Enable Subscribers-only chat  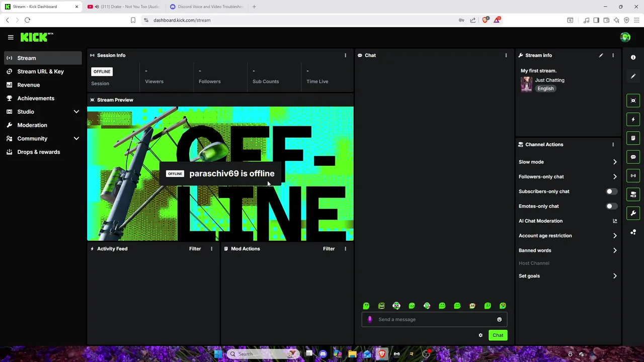point(611,192)
